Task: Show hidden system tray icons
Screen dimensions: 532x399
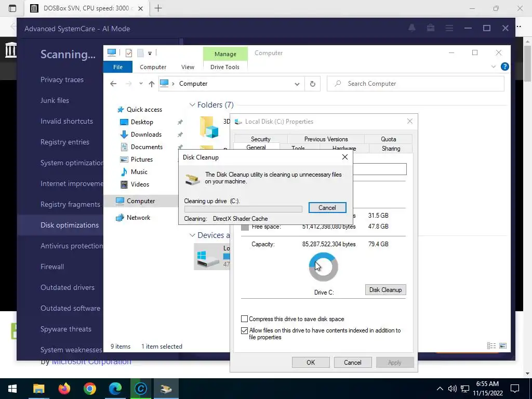Action: click(x=440, y=389)
